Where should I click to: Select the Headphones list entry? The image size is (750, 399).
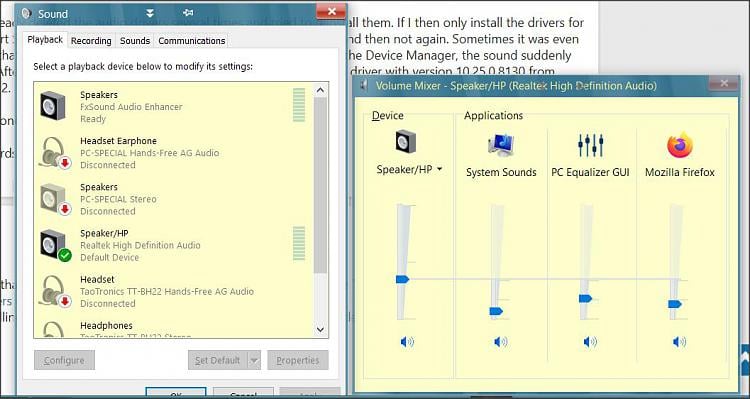[x=173, y=330]
